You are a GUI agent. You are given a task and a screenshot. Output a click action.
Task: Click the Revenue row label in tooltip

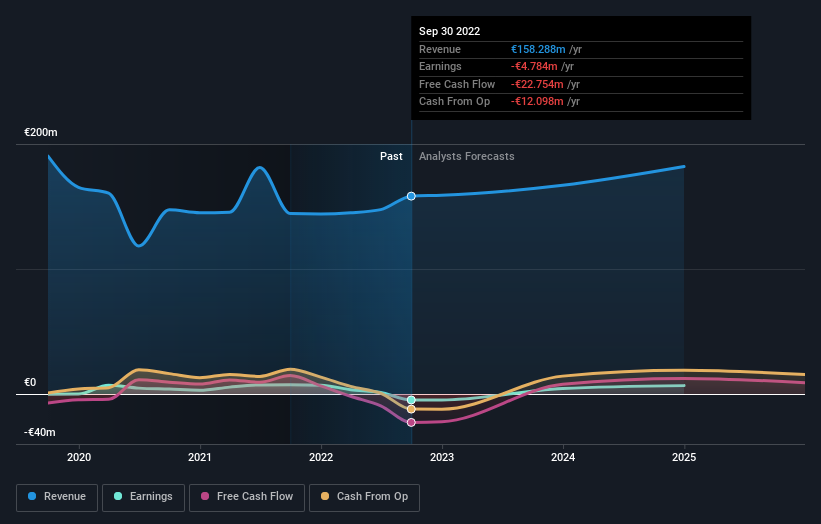440,49
